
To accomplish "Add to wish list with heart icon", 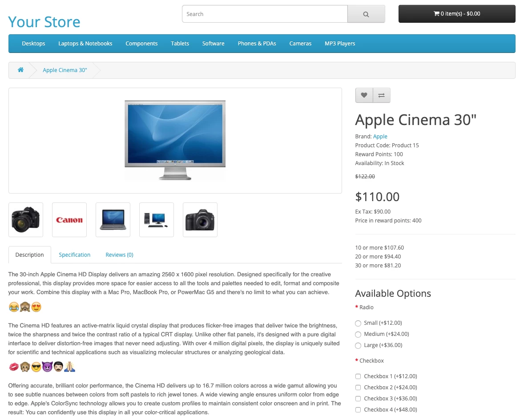I will (x=364, y=95).
